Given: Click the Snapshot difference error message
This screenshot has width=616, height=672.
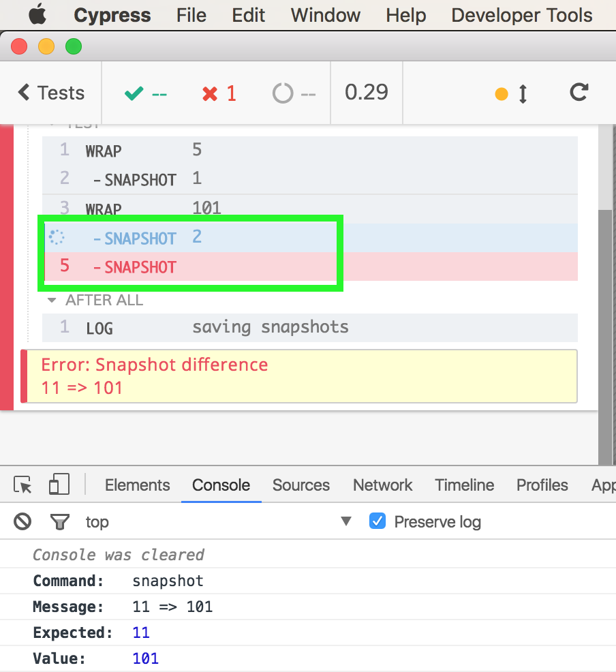Looking at the screenshot, I should coord(299,376).
